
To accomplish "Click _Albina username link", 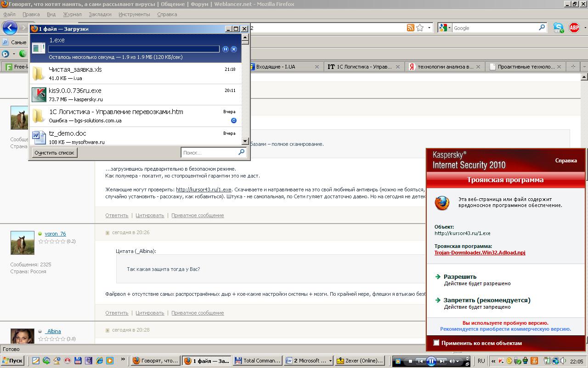I will click(x=53, y=331).
